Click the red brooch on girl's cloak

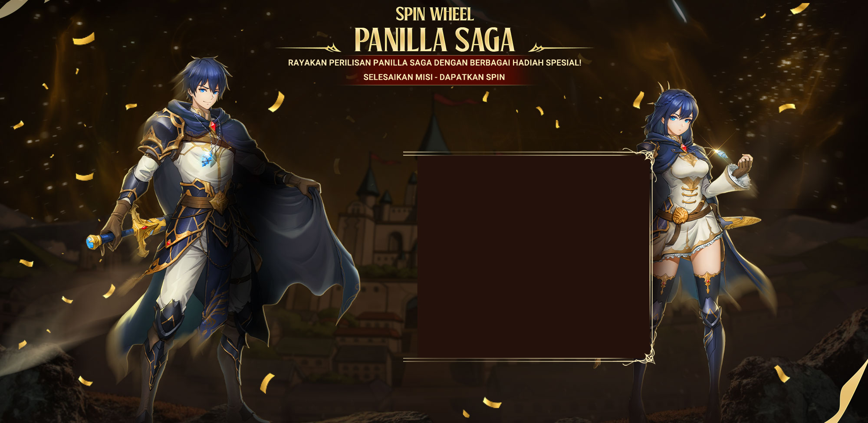[684, 148]
